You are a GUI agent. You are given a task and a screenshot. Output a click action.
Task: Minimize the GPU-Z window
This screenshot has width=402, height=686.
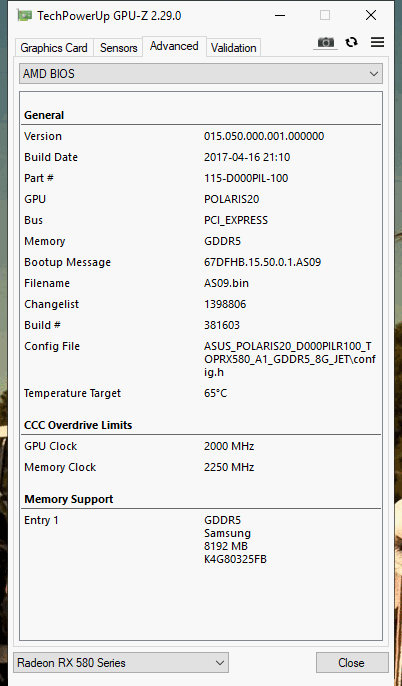point(280,16)
